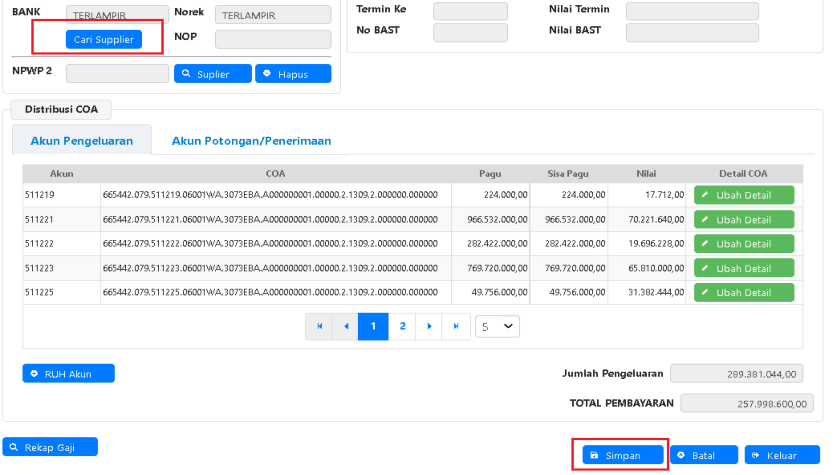Open rows-per-page dropdown showing 5
The height and width of the screenshot is (475, 837).
pos(497,326)
